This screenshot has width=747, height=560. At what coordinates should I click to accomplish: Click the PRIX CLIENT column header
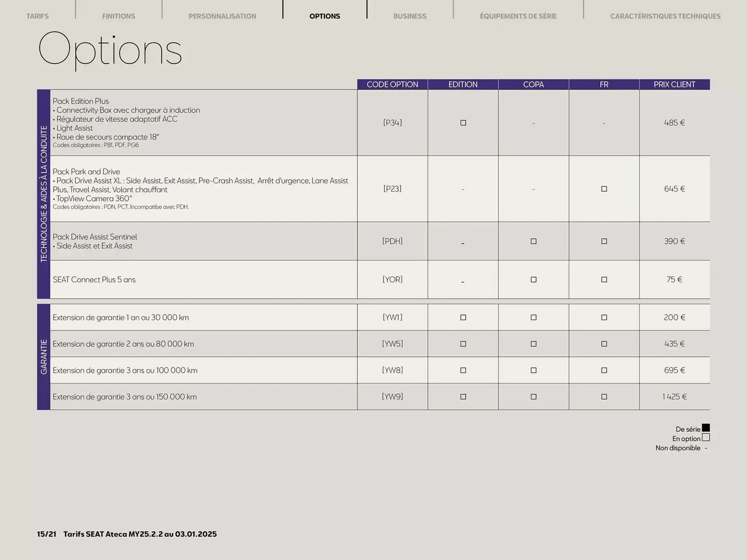tap(674, 84)
